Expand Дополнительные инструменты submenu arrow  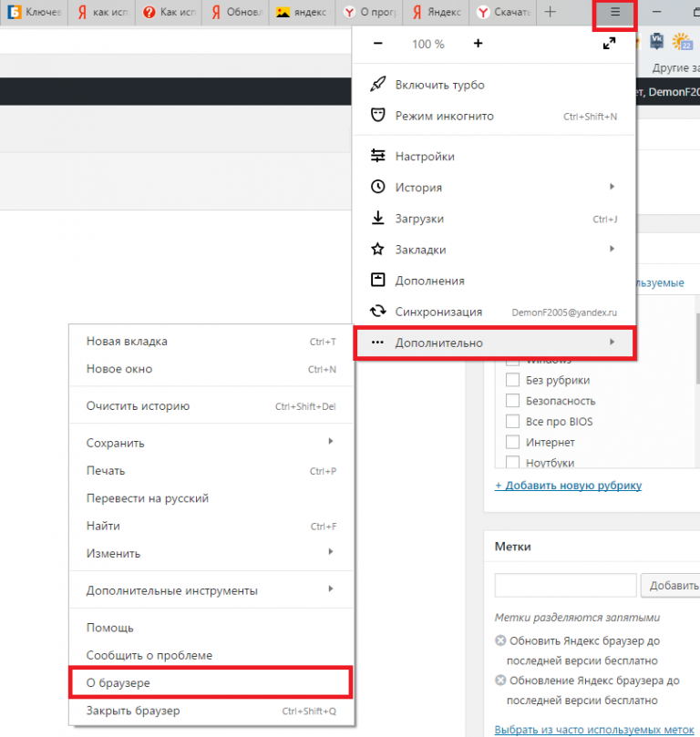click(x=331, y=589)
